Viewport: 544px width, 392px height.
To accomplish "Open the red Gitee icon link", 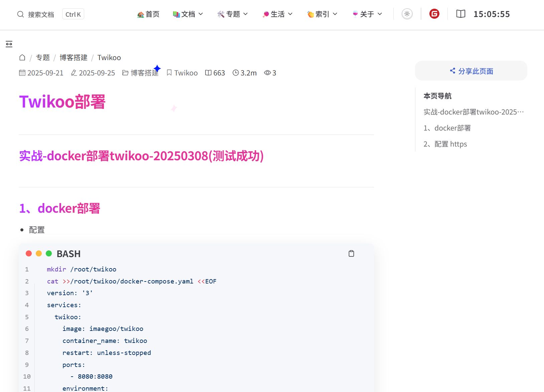I will tap(434, 14).
